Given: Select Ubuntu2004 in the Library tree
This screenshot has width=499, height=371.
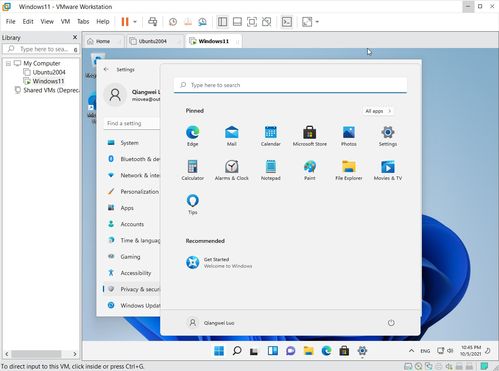Looking at the screenshot, I should [x=49, y=72].
